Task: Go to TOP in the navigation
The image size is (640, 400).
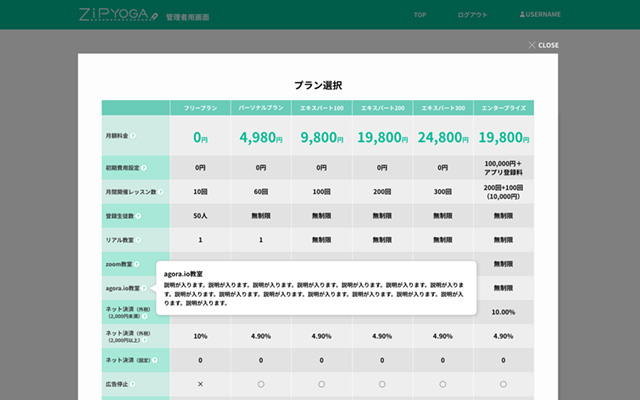Action: click(421, 15)
